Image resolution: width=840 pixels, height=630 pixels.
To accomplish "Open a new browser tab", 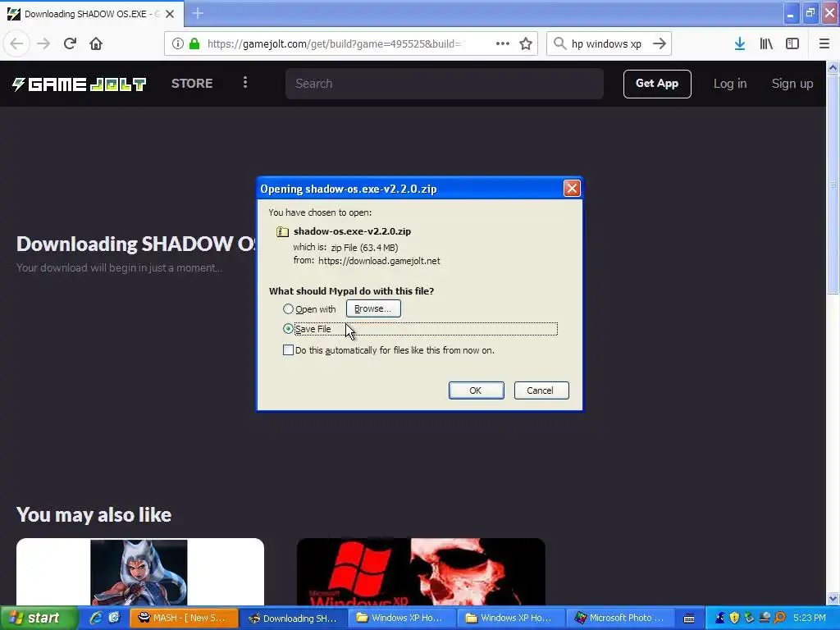I will (x=198, y=13).
